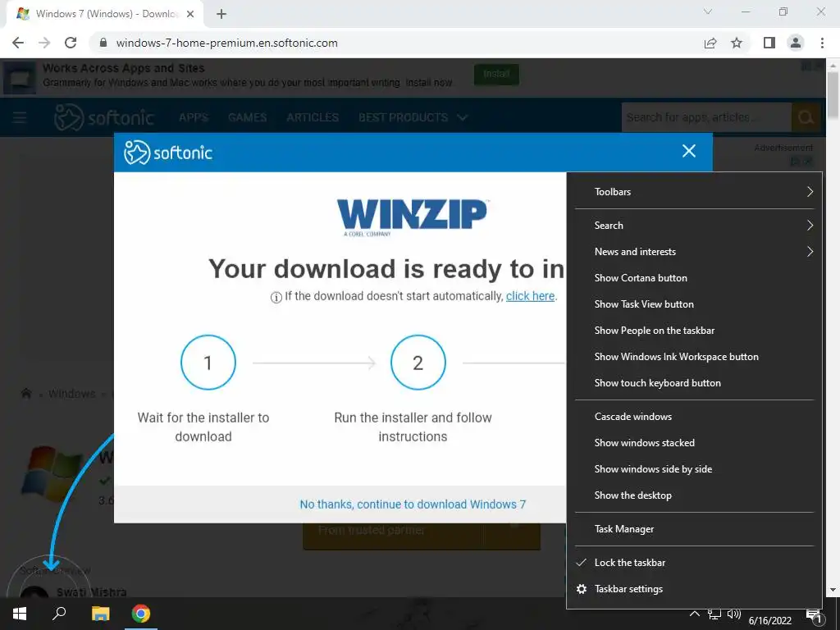Click the orange Softonic search button
Screen dimensions: 840x630
pyautogui.click(x=806, y=117)
